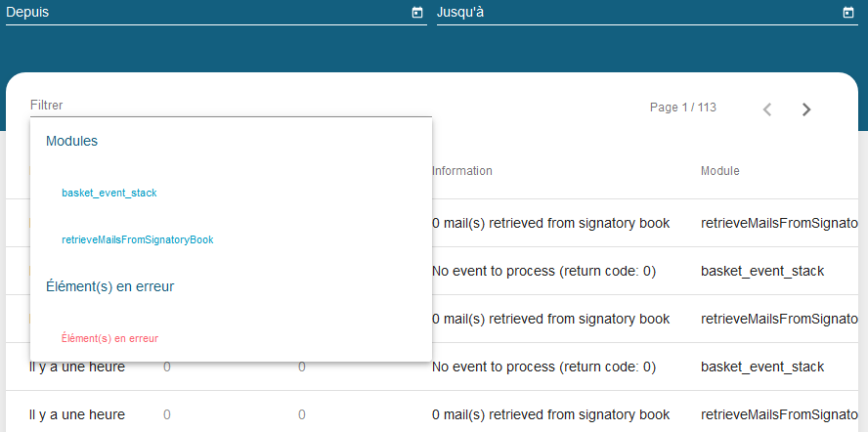Viewport: 868px width, 432px height.
Task: Select basket_event_stack filter option
Action: pos(109,194)
